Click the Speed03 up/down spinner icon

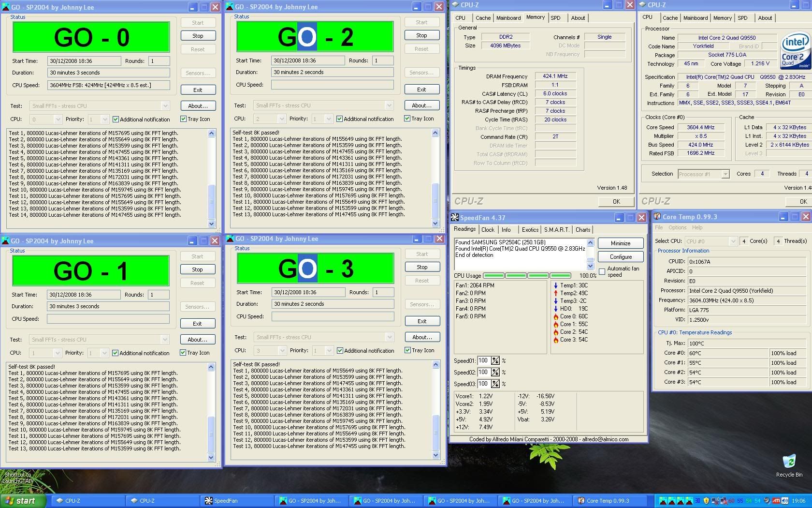495,384
